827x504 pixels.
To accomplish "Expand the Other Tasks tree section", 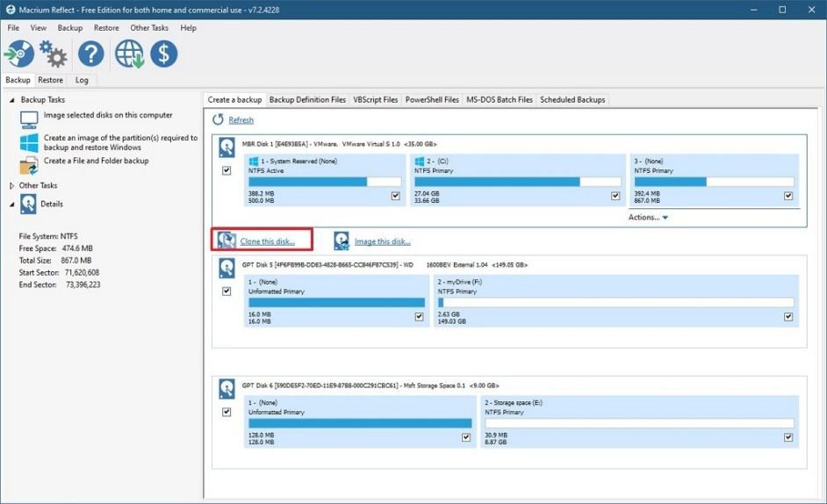I will pyautogui.click(x=11, y=186).
